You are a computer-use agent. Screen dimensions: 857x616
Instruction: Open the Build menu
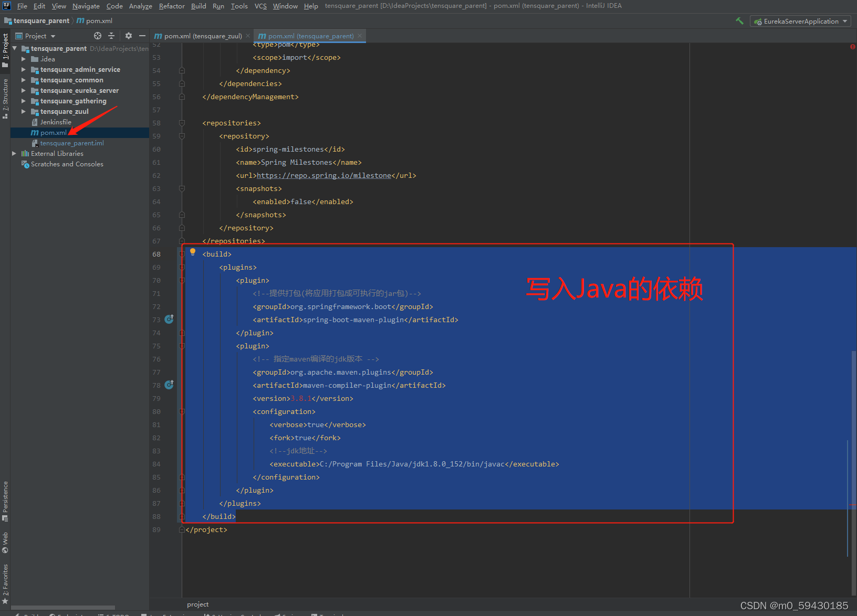click(198, 6)
